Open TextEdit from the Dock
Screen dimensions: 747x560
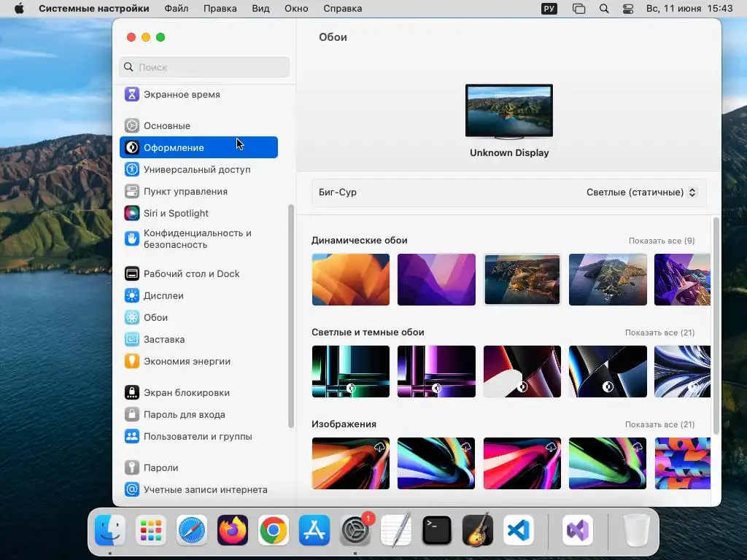pyautogui.click(x=396, y=530)
